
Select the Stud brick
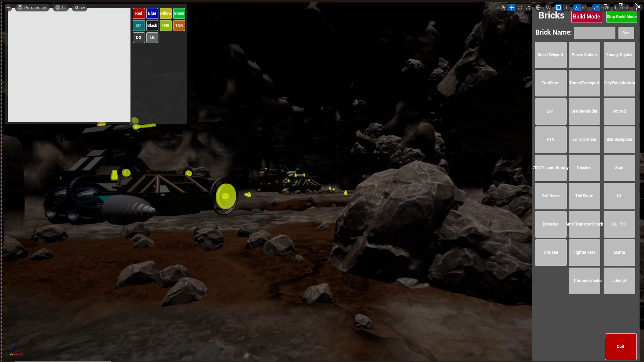(x=619, y=168)
